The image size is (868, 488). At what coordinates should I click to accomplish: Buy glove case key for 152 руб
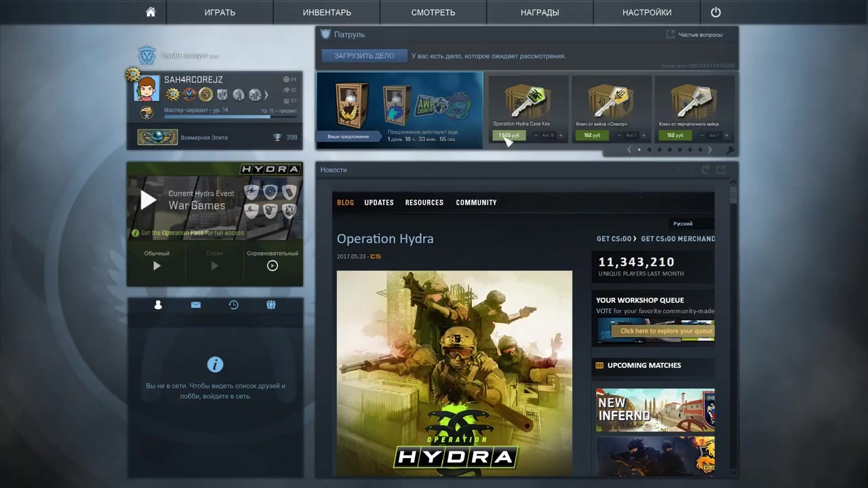click(675, 136)
